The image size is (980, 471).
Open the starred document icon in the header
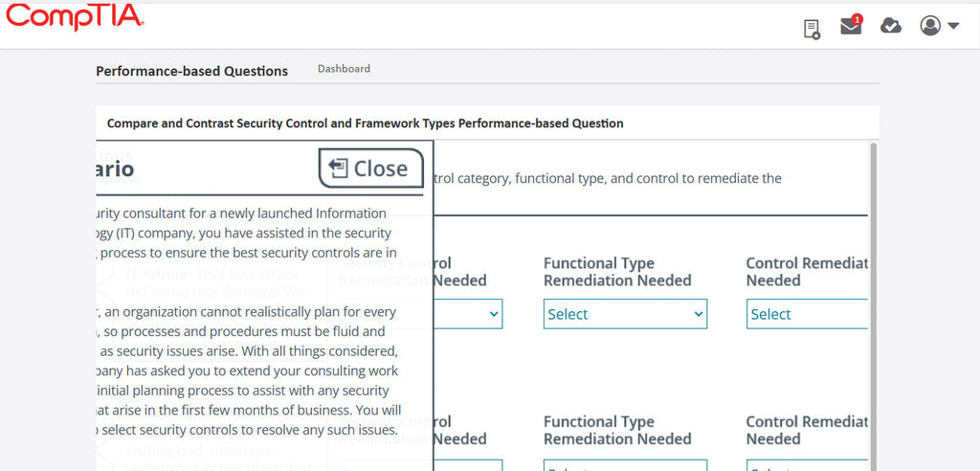click(x=812, y=28)
